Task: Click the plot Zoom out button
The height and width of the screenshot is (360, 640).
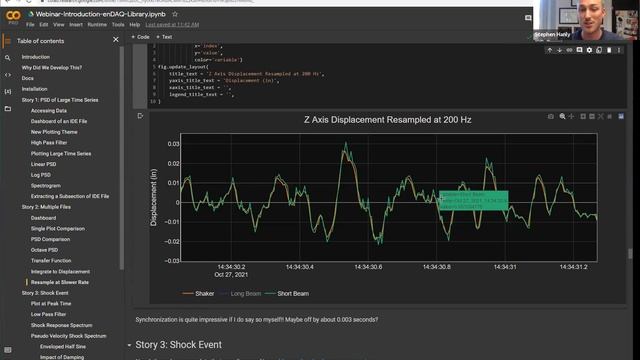Action: (592, 117)
